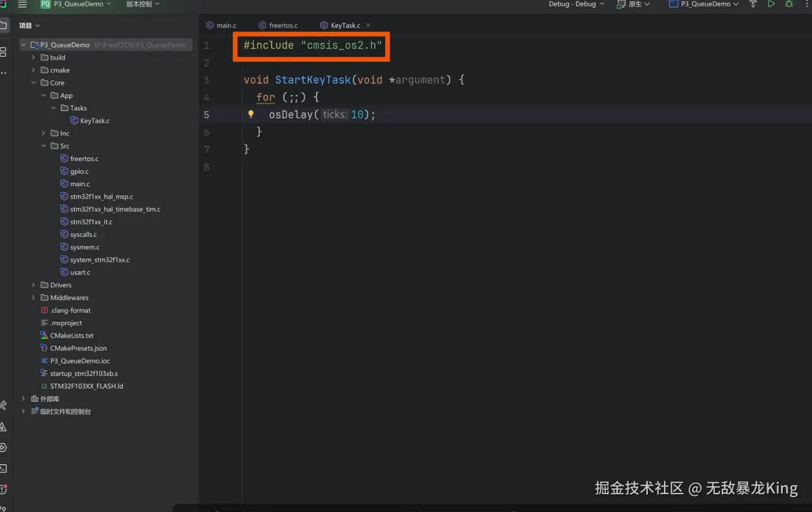Open the 版本控制 version control dropdown
Screen dimensions: 812x512
tap(143, 4)
